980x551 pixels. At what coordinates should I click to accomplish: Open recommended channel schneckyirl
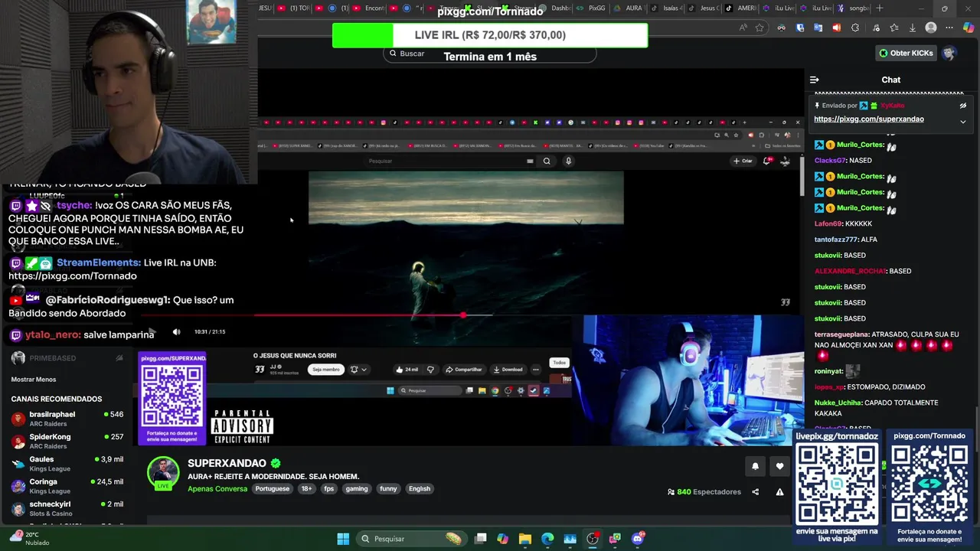coord(67,508)
